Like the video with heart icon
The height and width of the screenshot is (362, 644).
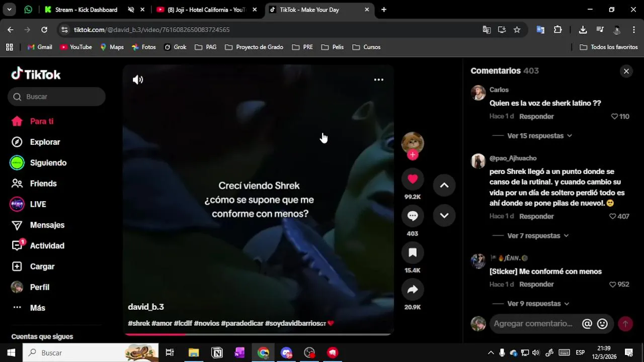413,179
